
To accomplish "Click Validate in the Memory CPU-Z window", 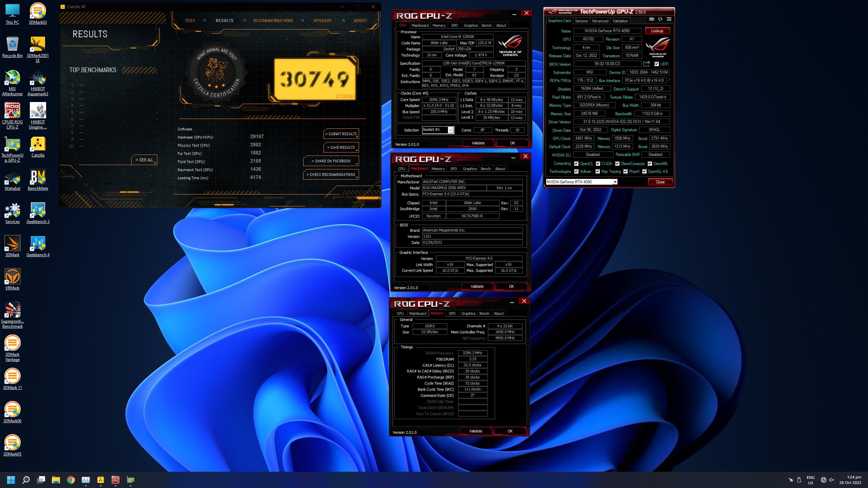I will point(476,431).
